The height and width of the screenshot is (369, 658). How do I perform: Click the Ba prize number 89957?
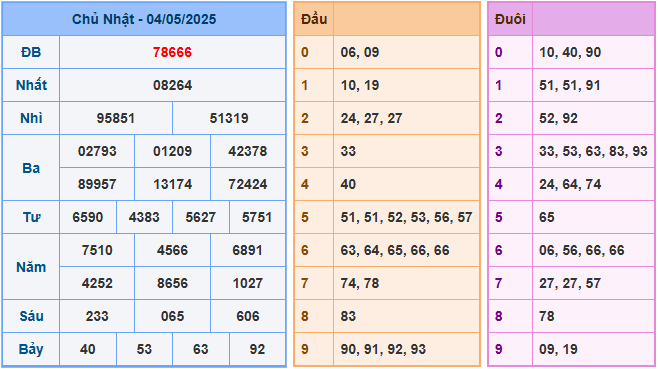tap(97, 184)
